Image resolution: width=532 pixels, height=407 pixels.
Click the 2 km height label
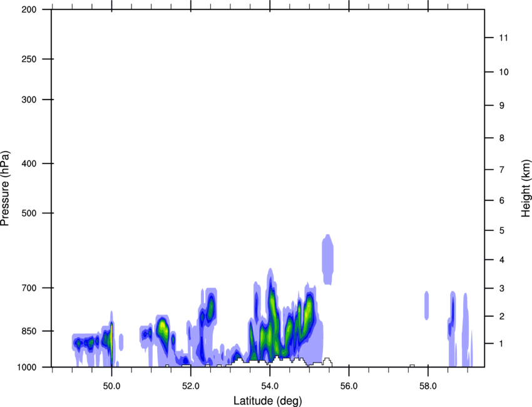502,316
